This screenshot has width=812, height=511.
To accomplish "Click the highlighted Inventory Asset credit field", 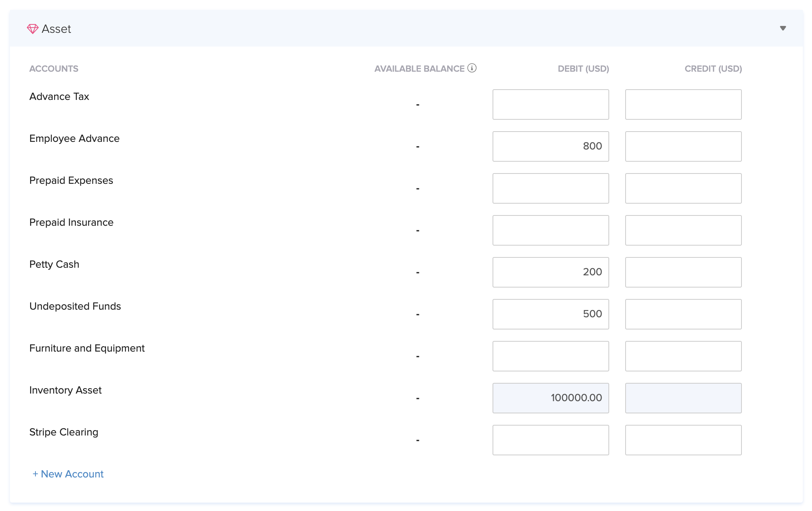I will pos(683,398).
